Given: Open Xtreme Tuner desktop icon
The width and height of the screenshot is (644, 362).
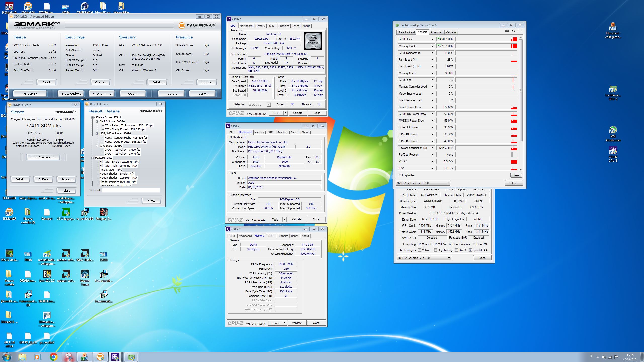Looking at the screenshot, I should tap(85, 278).
